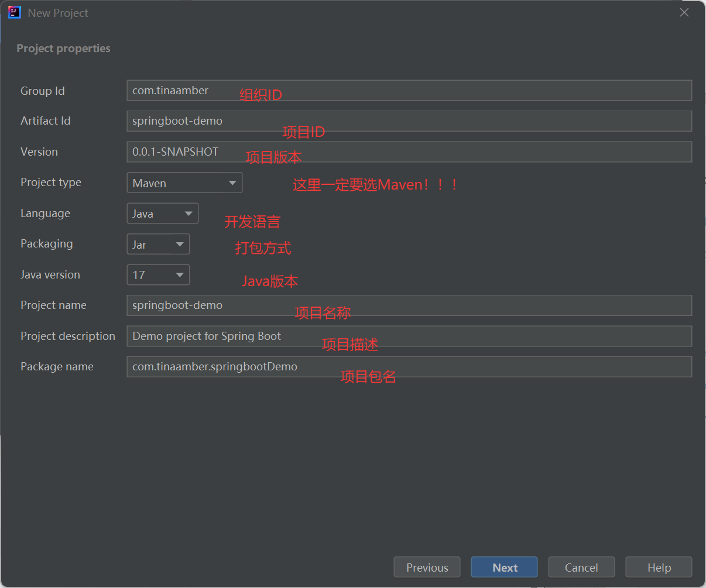The height and width of the screenshot is (588, 706).
Task: Click the Version label
Action: [39, 152]
